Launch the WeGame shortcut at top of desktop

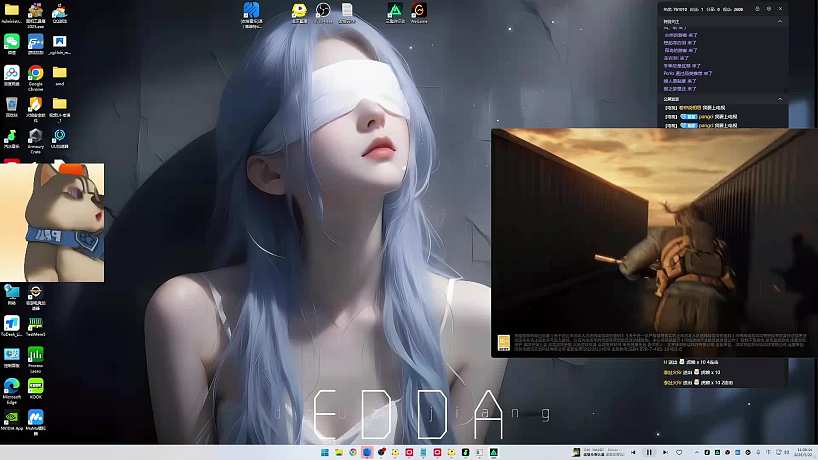pyautogui.click(x=419, y=13)
